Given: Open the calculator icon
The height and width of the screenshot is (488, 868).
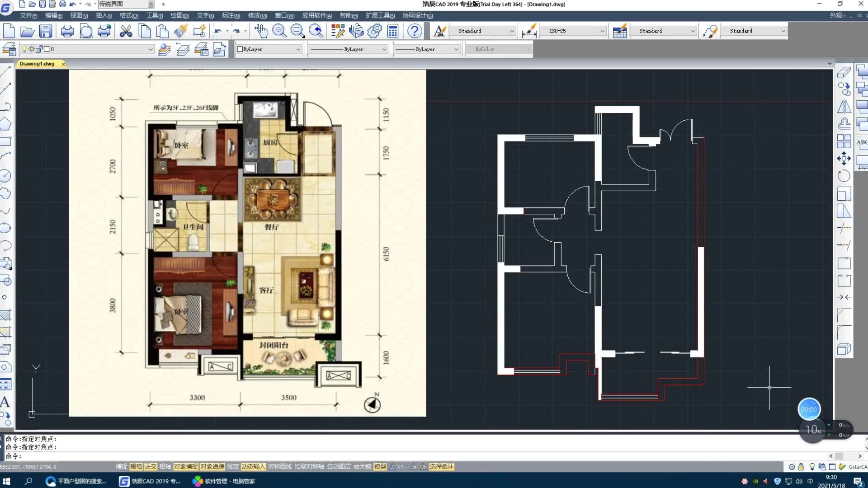Looking at the screenshot, I should (393, 31).
